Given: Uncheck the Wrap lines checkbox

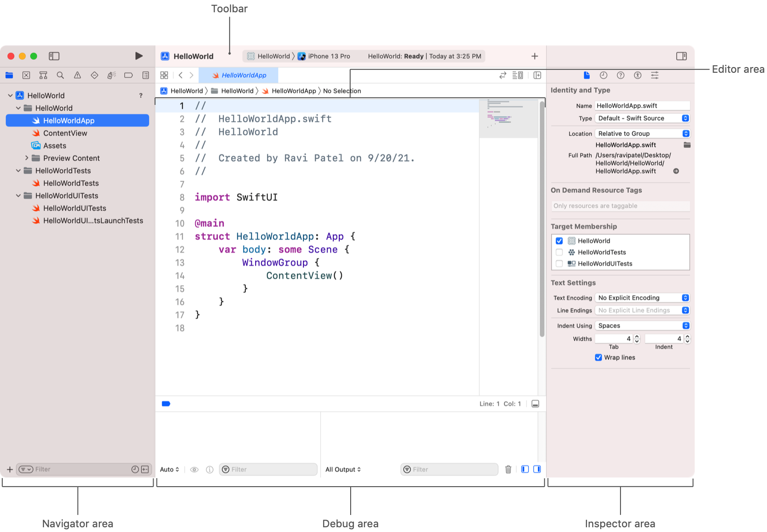Looking at the screenshot, I should coord(598,358).
